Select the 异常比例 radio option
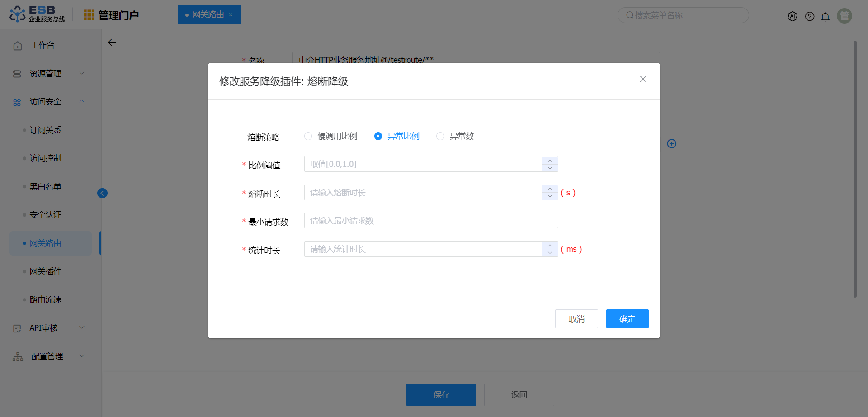868x417 pixels. tap(378, 136)
